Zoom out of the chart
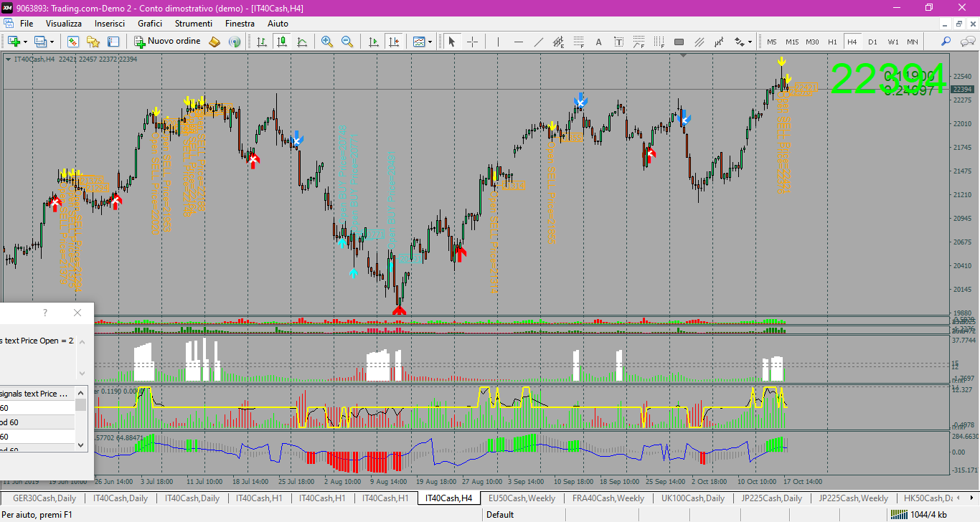Image resolution: width=980 pixels, height=522 pixels. point(347,42)
